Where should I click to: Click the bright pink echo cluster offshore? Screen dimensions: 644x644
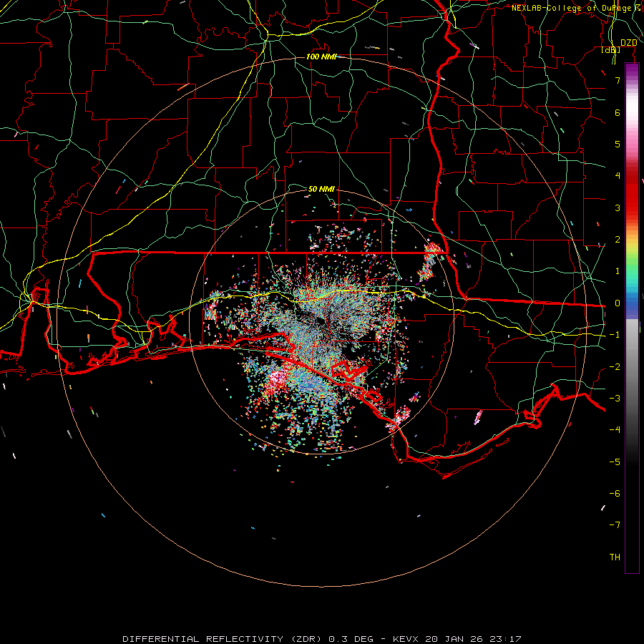pos(277,381)
